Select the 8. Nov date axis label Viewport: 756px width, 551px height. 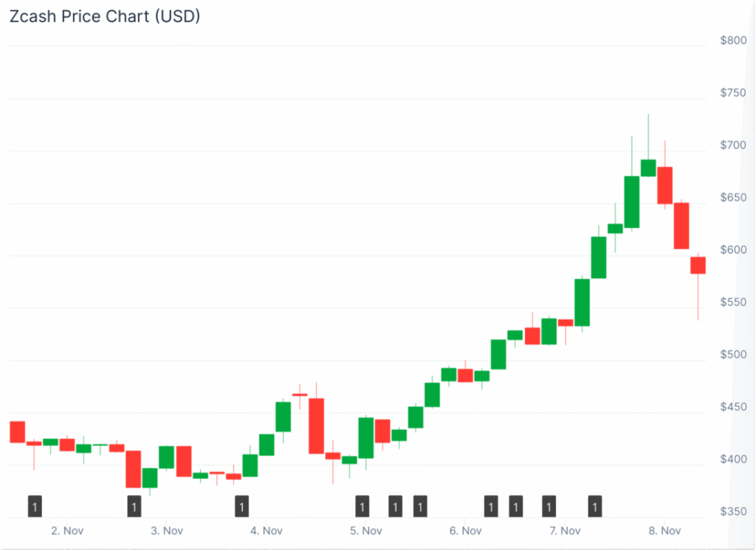664,531
